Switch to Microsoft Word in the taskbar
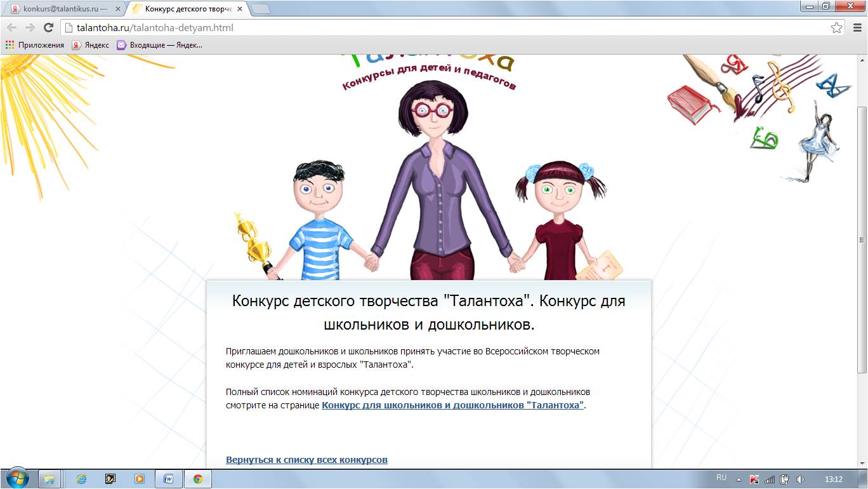Screen dimensions: 868x489 pos(169,479)
